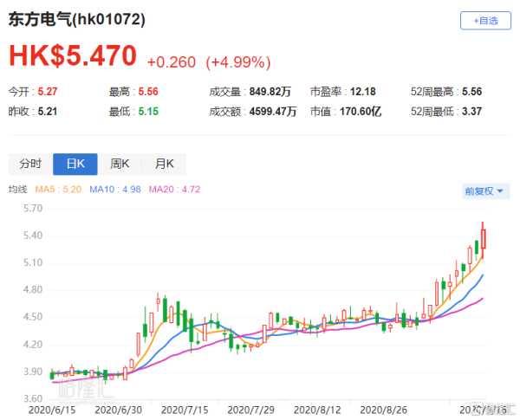Screen dimensions: 520x420
Task: Click the 最低 value 5.15
Action: tap(148, 112)
